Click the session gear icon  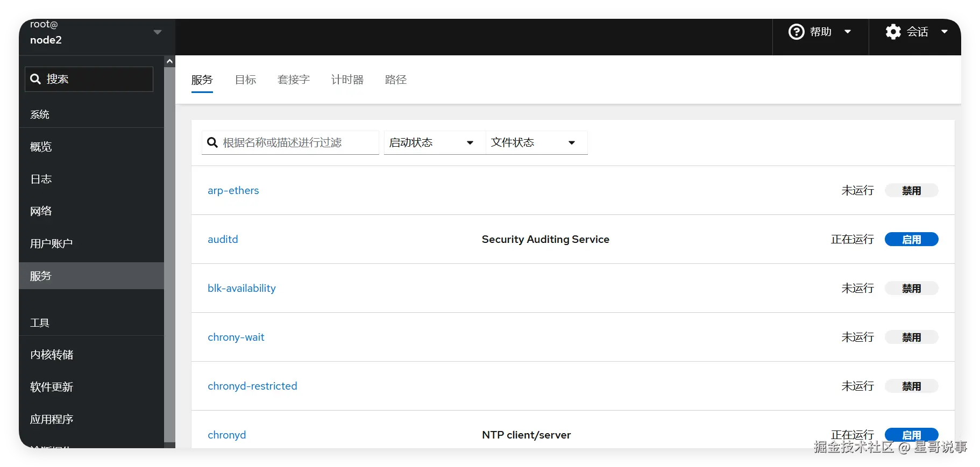pos(893,32)
